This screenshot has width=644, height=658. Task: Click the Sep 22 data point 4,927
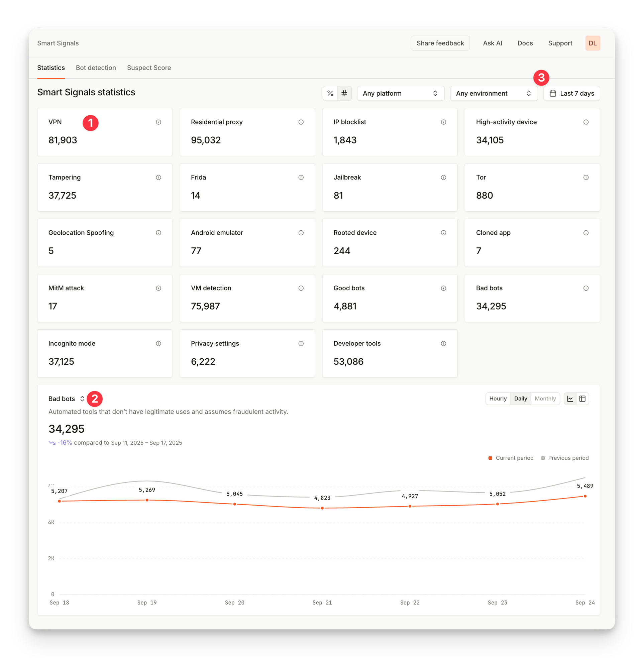(410, 506)
